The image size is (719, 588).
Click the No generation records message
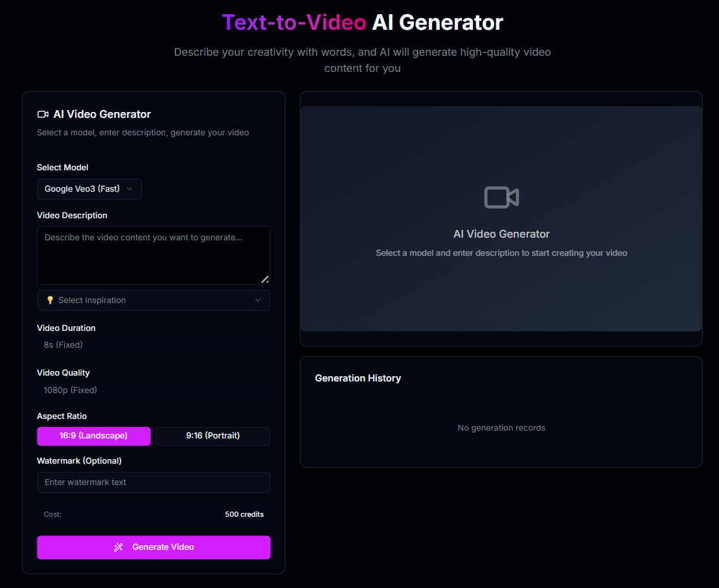tap(501, 427)
